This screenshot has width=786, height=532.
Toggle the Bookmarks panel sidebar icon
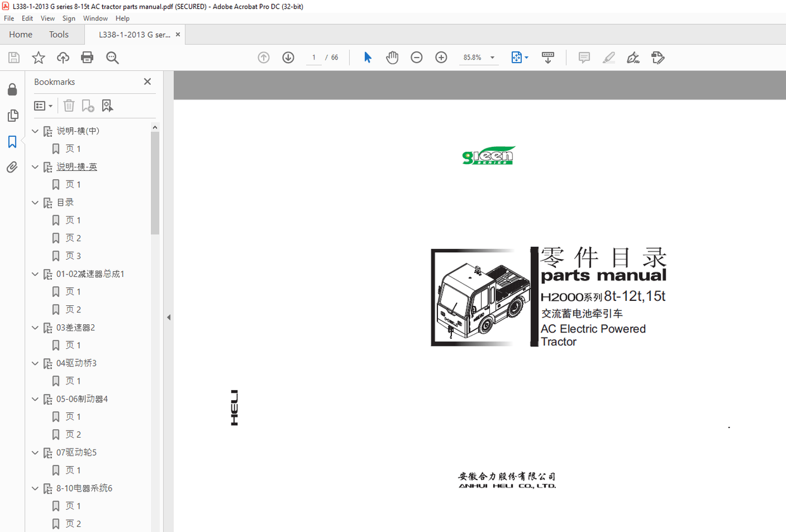click(12, 142)
